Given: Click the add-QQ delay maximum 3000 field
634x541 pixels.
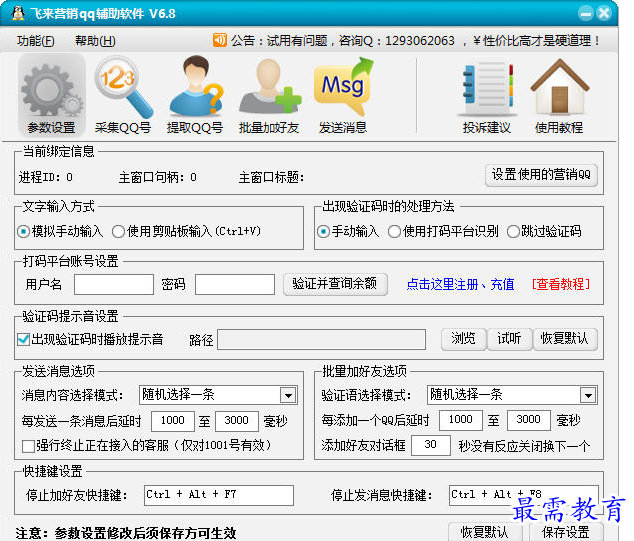Looking at the screenshot, I should point(528,420).
